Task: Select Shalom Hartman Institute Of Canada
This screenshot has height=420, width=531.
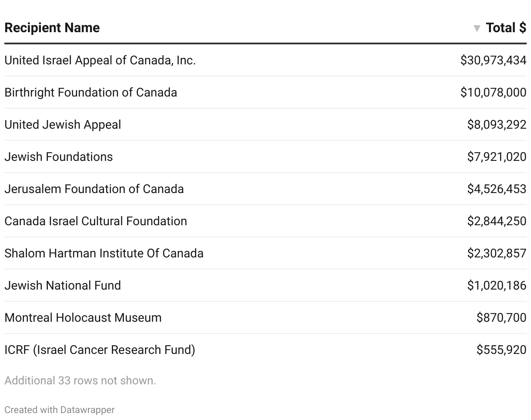Action: (x=104, y=253)
